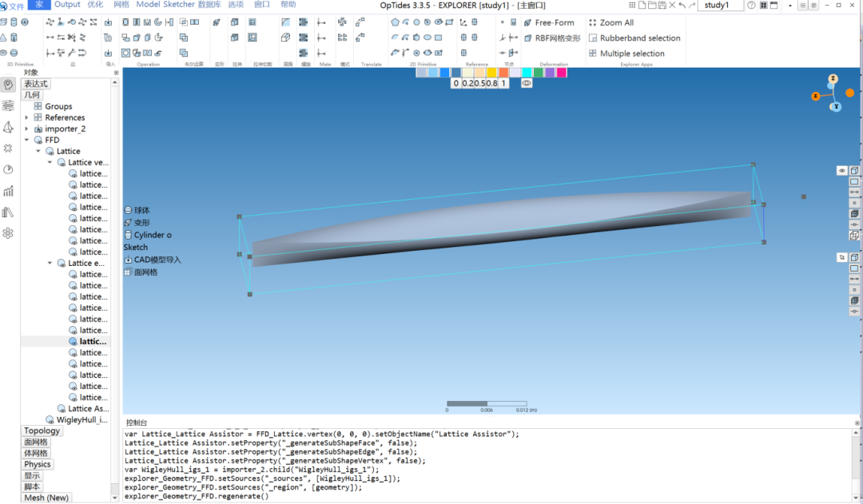Collapse the FFD tree node

(26, 140)
